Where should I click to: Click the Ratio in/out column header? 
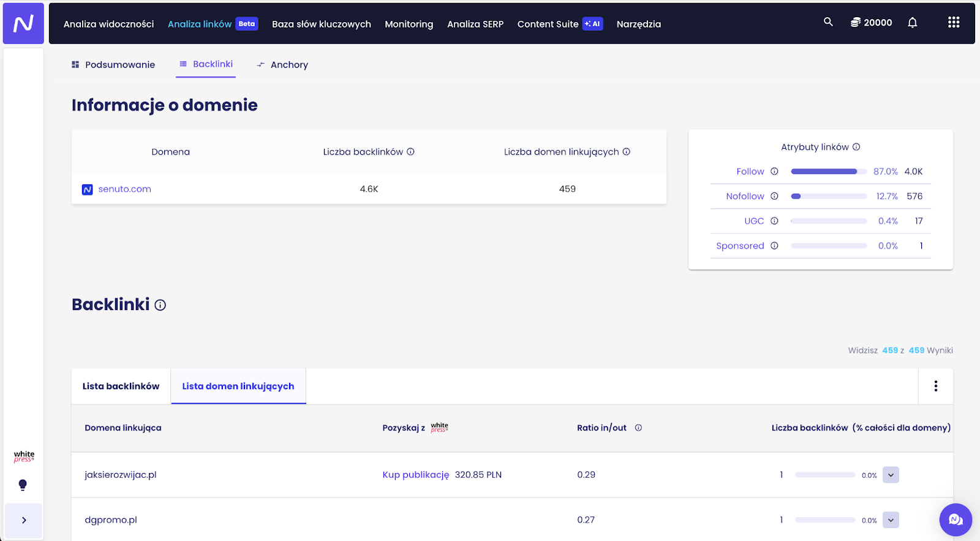[601, 428]
